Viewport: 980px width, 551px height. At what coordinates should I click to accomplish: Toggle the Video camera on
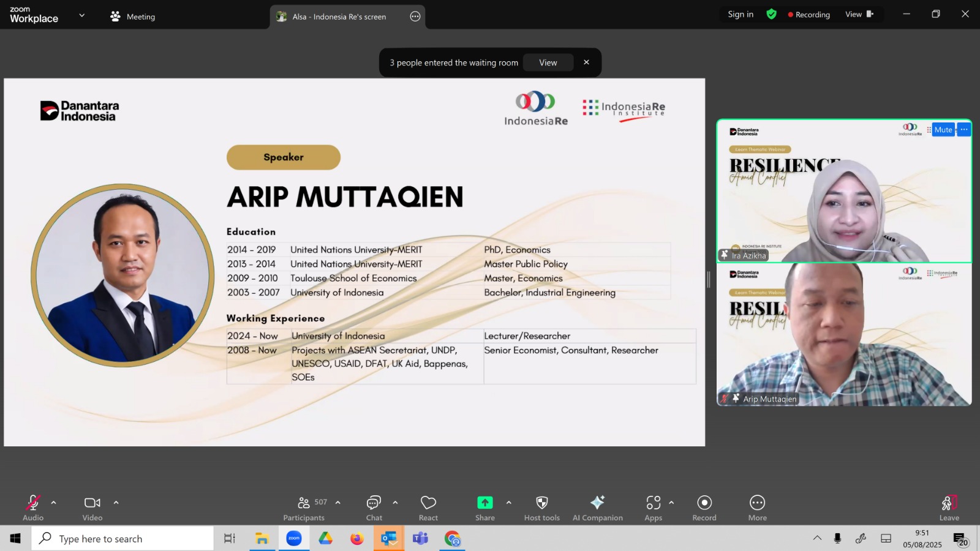pyautogui.click(x=92, y=503)
